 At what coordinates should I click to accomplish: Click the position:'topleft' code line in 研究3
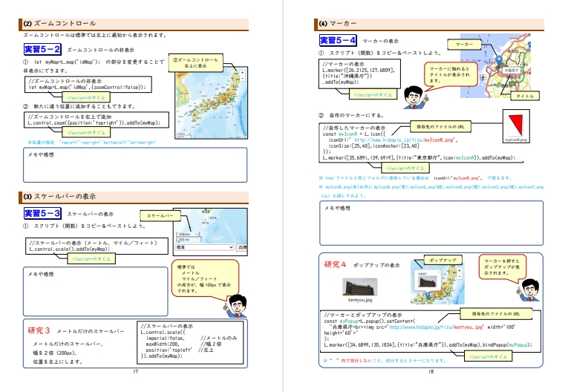[x=169, y=350]
